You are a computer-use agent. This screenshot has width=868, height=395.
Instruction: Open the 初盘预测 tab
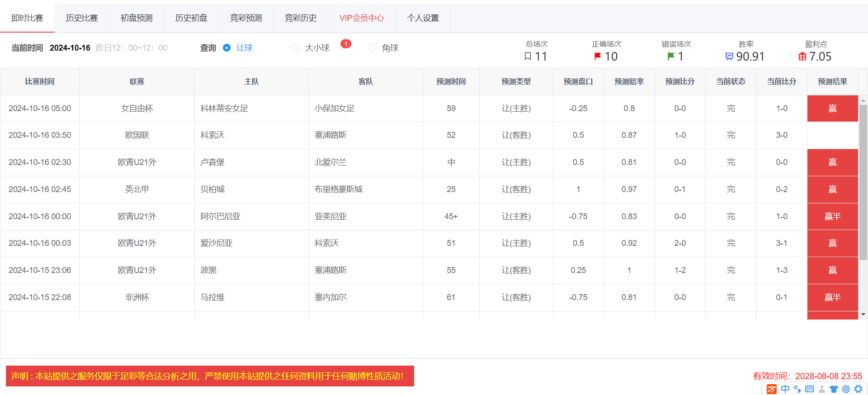[x=137, y=18]
